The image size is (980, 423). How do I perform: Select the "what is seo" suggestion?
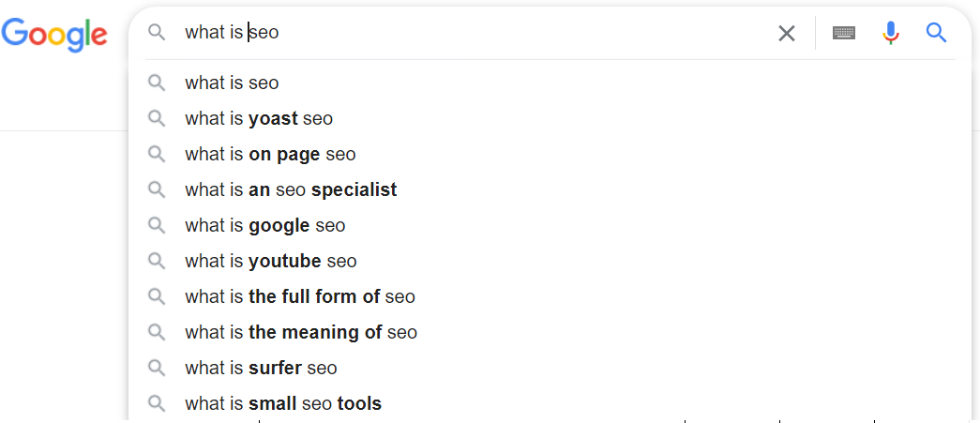232,83
